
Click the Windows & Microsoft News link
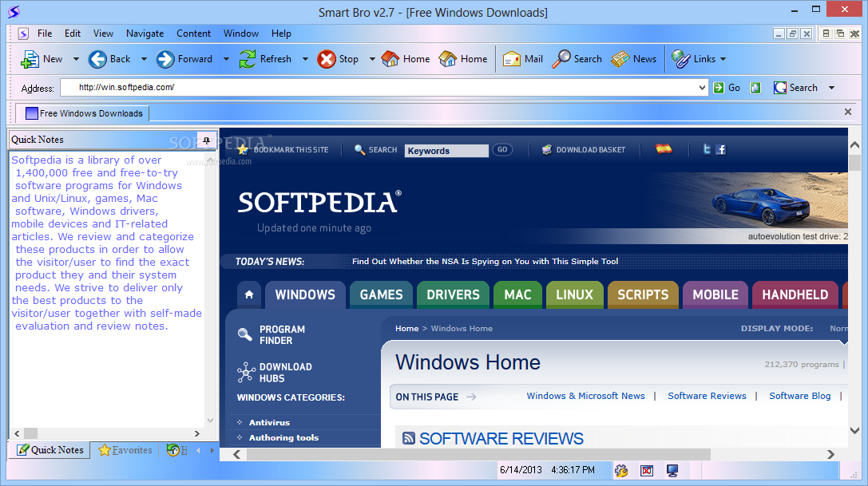coord(585,396)
